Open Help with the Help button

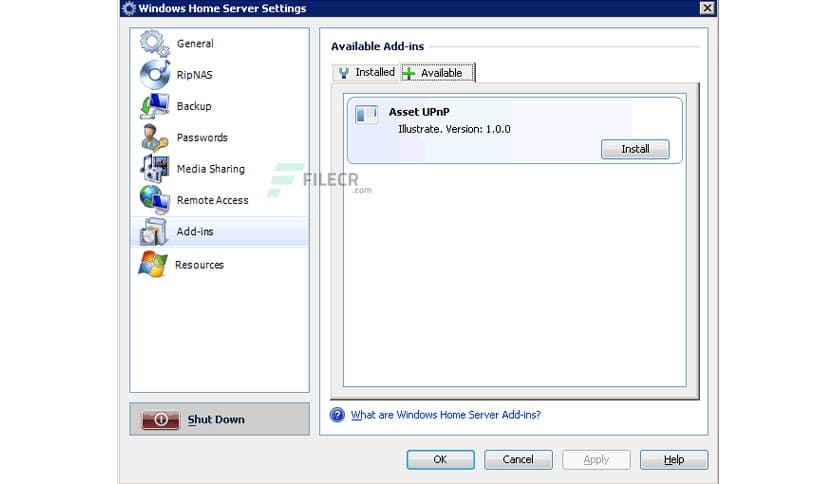[x=674, y=459]
